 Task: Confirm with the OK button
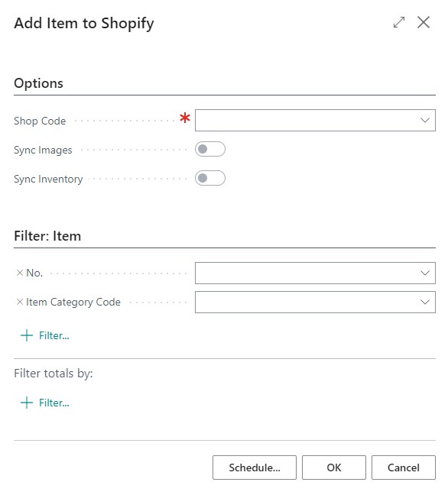click(x=334, y=467)
